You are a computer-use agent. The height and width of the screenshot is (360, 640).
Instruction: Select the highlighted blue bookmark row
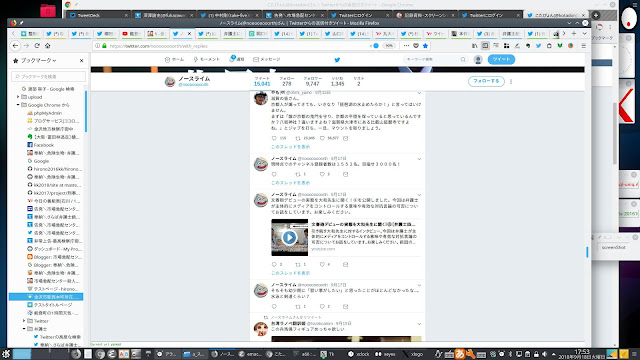[x=46, y=297]
